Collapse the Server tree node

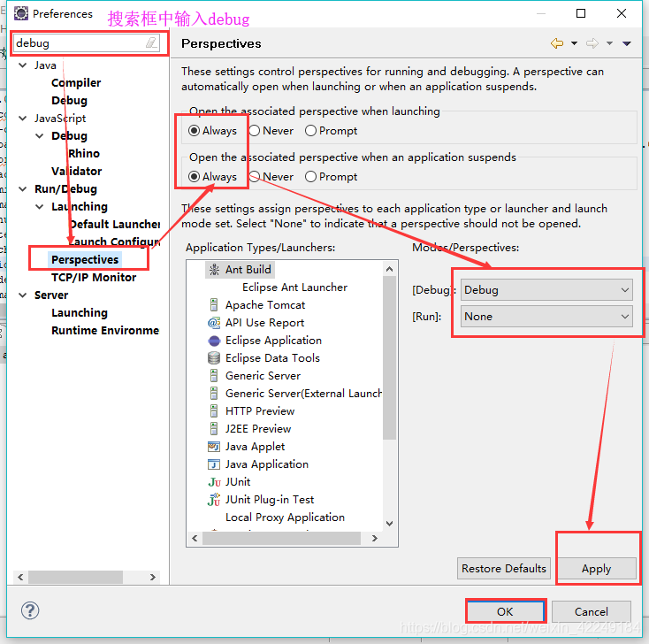23,295
